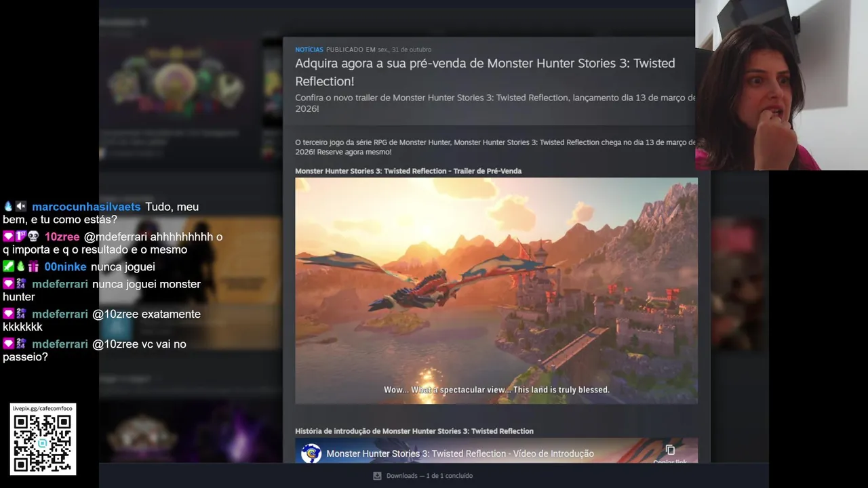This screenshot has height=488, width=868.
Task: Click the blue flame badge beside marcocunhasilvaets
Action: (8, 207)
